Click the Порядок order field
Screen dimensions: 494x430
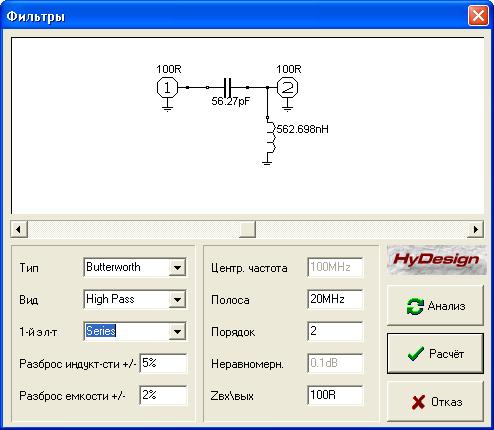[335, 331]
